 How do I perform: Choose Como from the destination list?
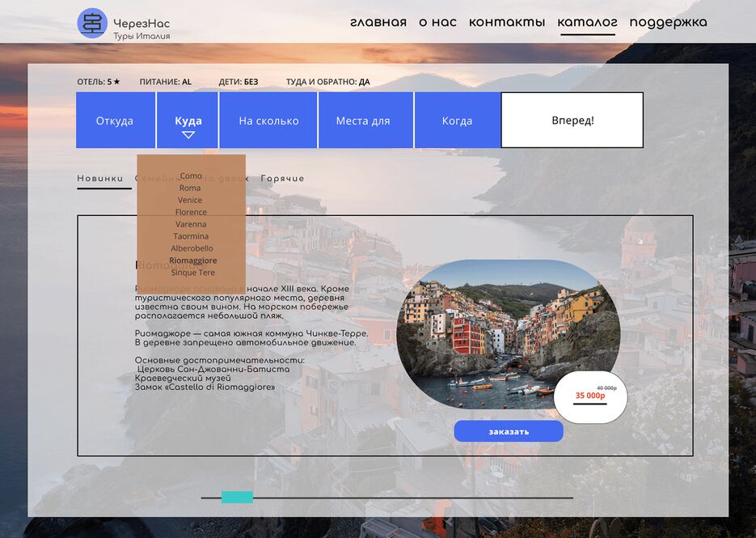tap(191, 176)
